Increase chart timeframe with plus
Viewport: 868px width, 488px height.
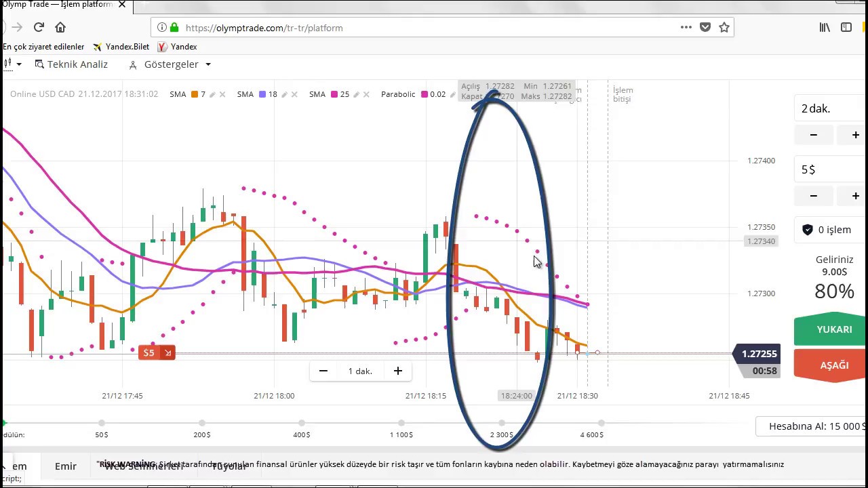[398, 371]
